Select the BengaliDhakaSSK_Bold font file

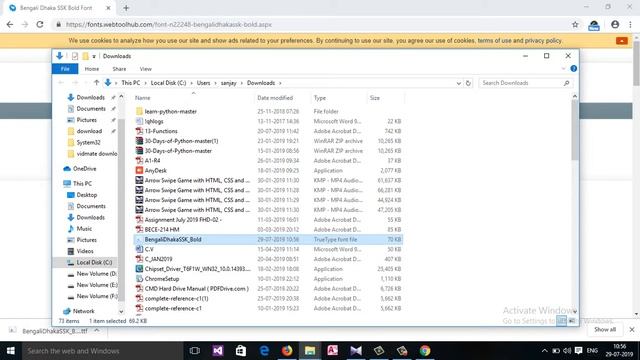(173, 240)
